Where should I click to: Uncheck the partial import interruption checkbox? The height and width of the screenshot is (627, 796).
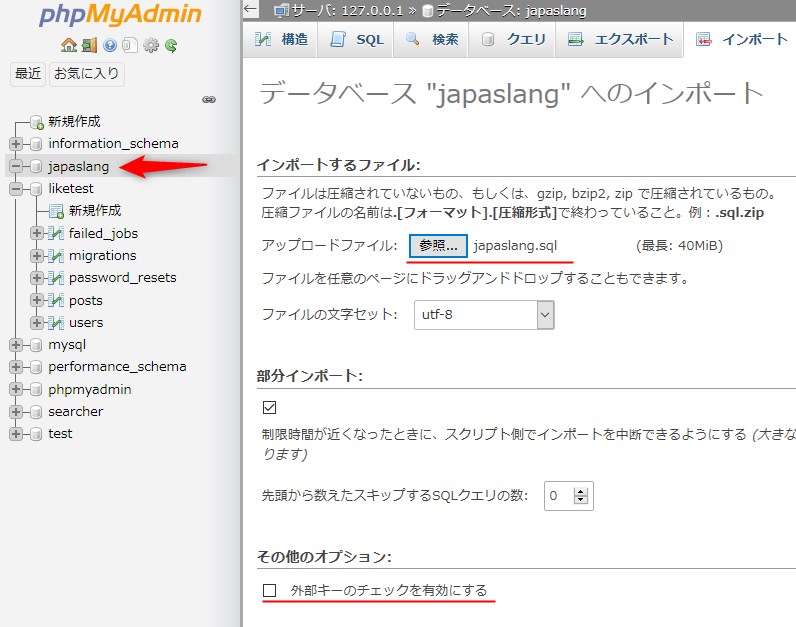pyautogui.click(x=269, y=407)
